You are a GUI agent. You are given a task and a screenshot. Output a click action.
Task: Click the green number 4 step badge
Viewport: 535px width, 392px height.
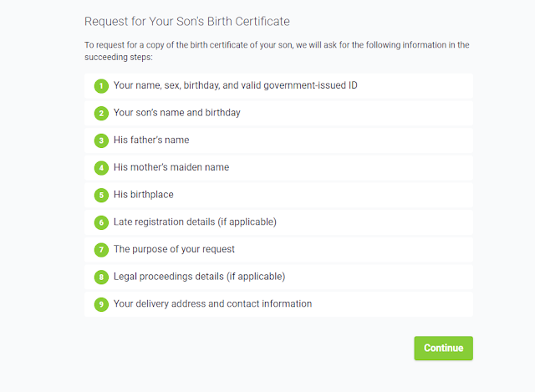pyautogui.click(x=101, y=168)
